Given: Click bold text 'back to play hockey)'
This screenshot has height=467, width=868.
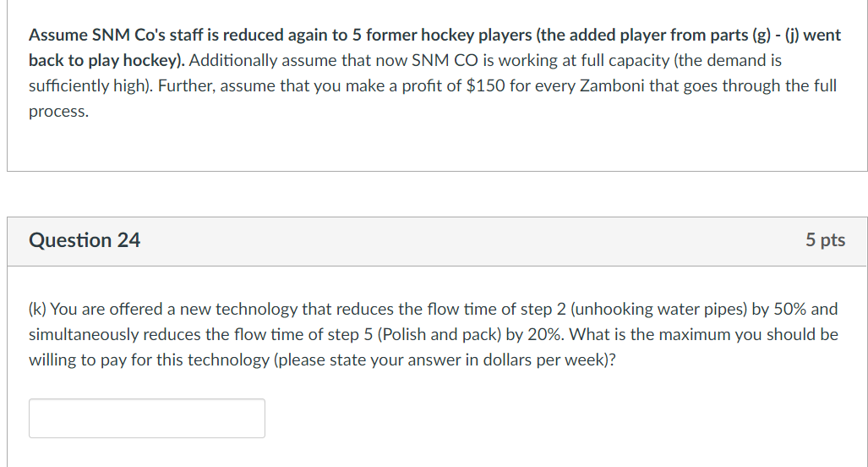Looking at the screenshot, I should click(x=106, y=60).
